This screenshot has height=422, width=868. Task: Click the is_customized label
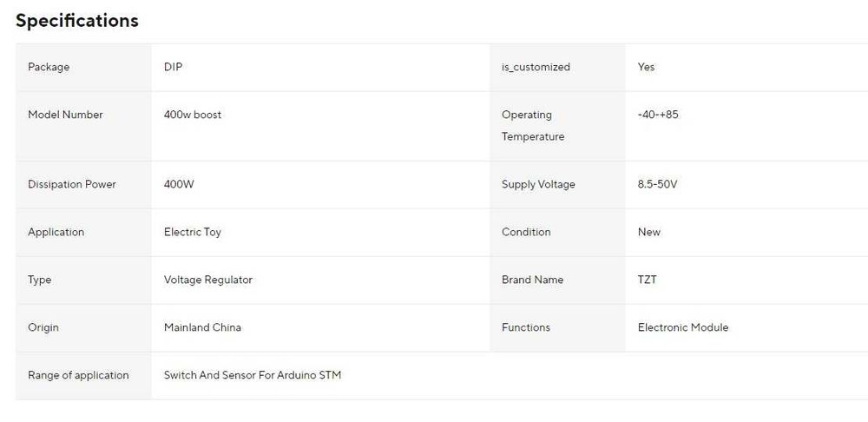(x=536, y=67)
